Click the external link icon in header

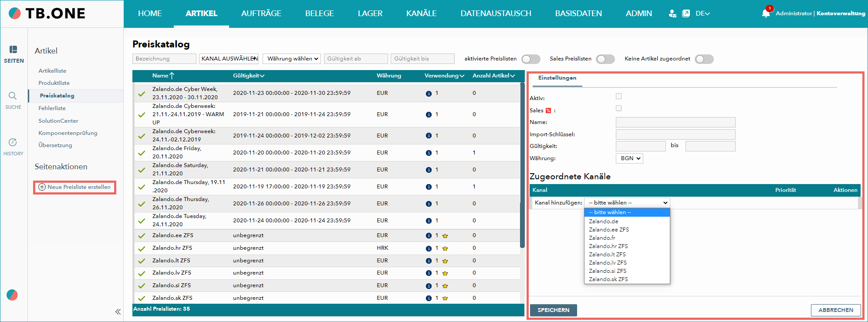click(x=686, y=13)
